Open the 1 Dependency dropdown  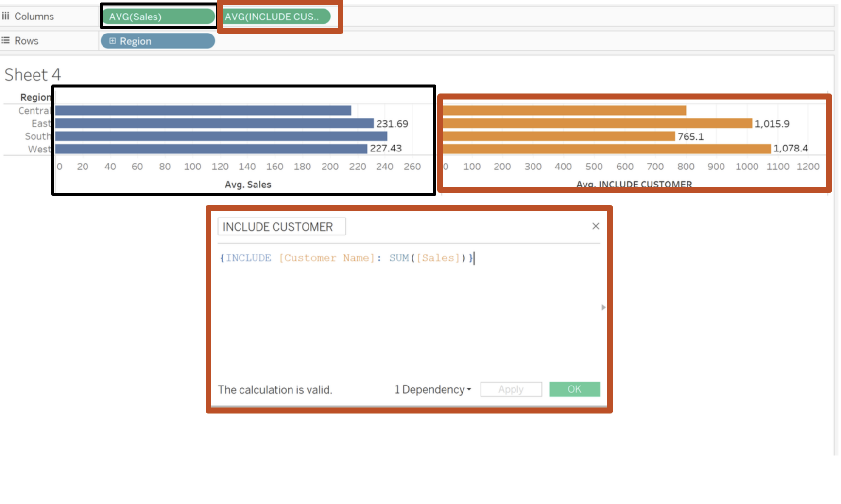[432, 389]
